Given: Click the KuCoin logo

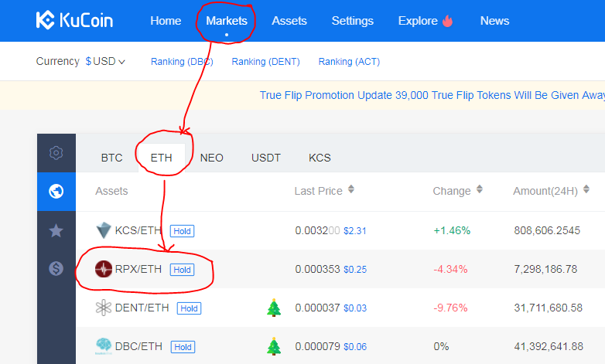Looking at the screenshot, I should 74,20.
